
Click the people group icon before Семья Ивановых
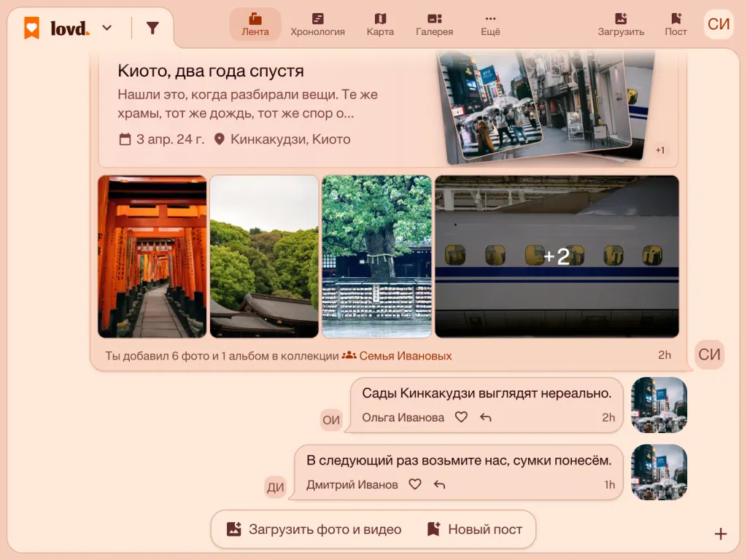click(x=349, y=355)
